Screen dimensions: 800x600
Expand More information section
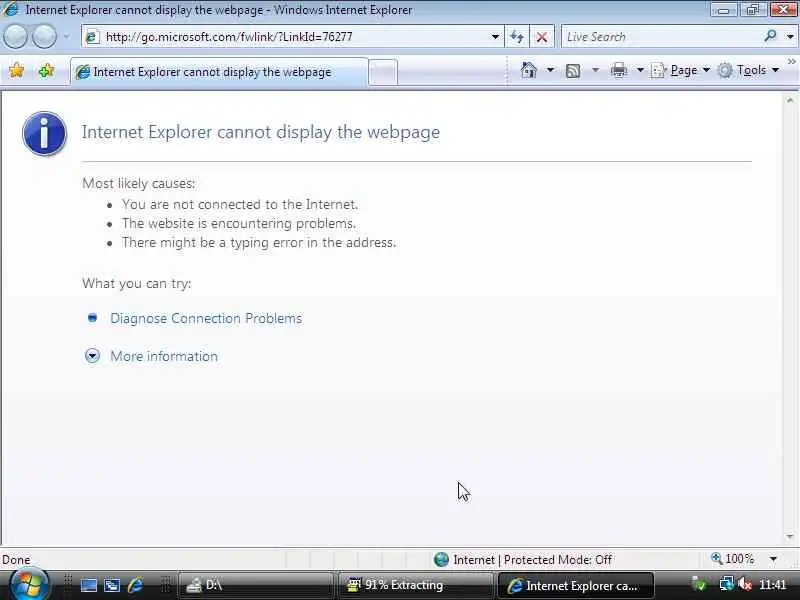coord(92,356)
